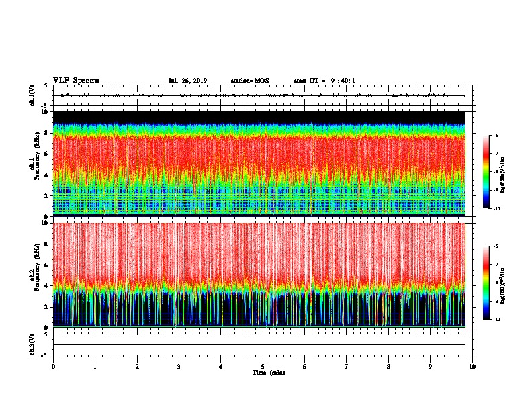Click the ch.1 spectrogram colorbar
Screen dimensions: 532x411
(x=486, y=172)
